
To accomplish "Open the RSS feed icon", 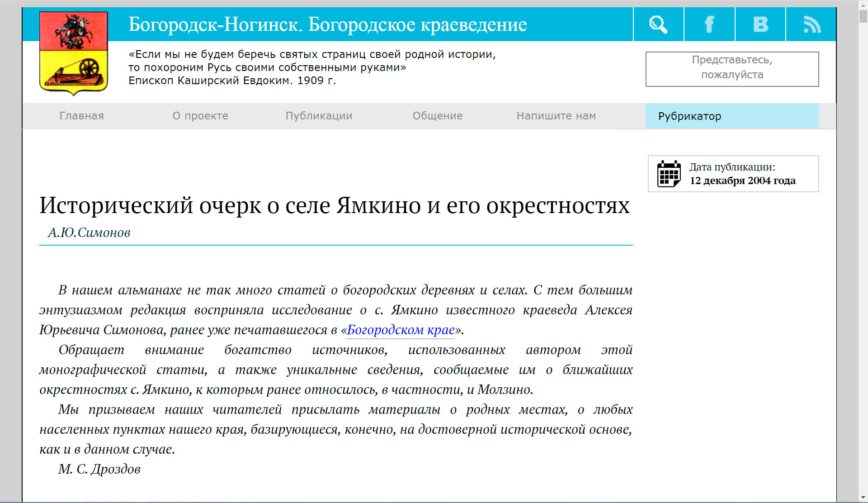I will tap(811, 24).
